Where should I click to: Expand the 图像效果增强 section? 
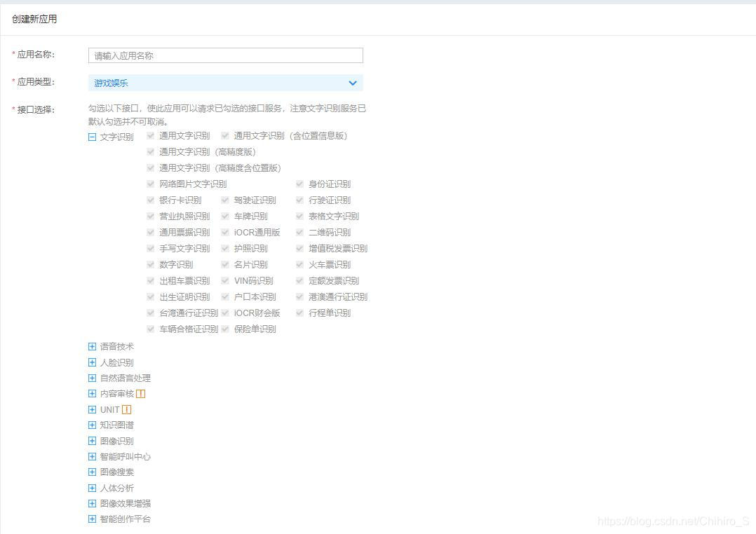click(x=92, y=504)
